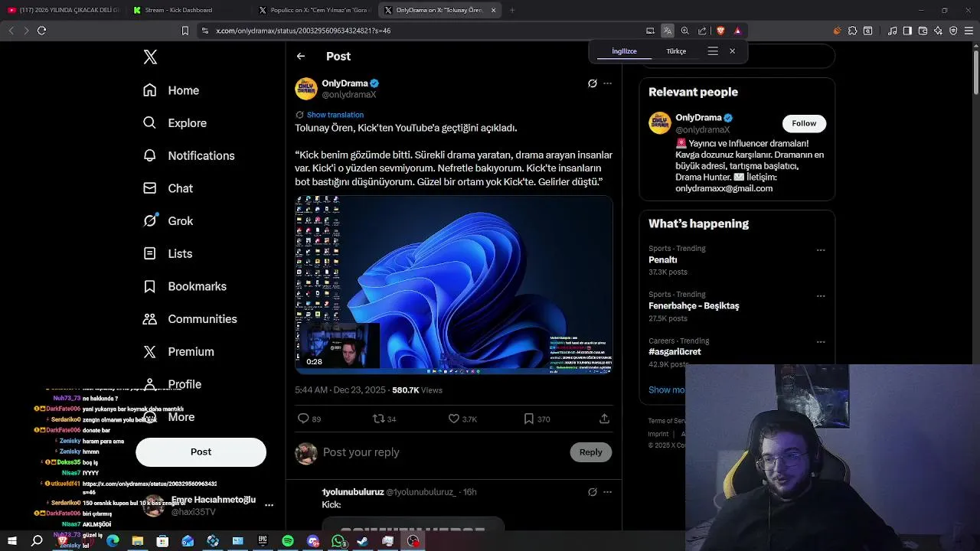Screen dimensions: 980x551
Task: Click the zoom magnifier icon in address bar
Action: pos(685,31)
